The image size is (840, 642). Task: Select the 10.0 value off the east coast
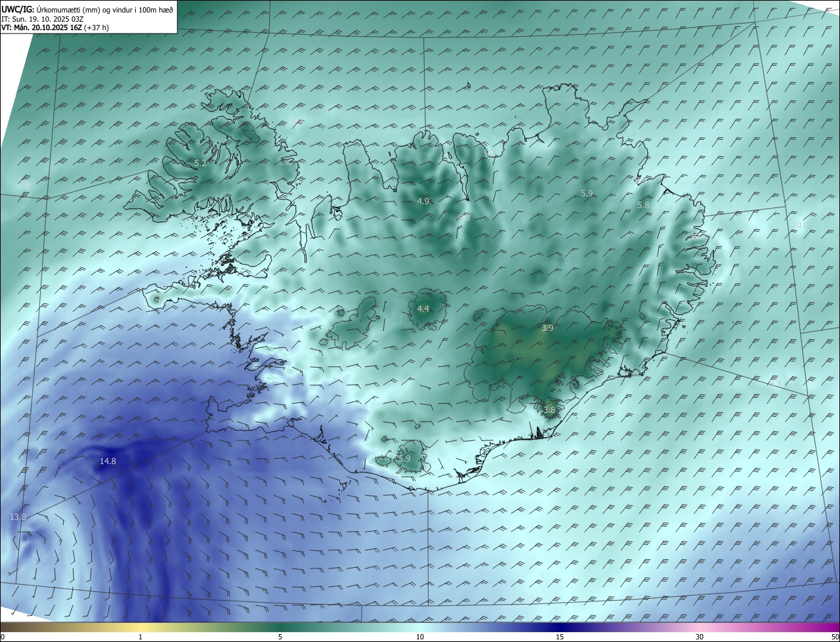[x=801, y=225]
